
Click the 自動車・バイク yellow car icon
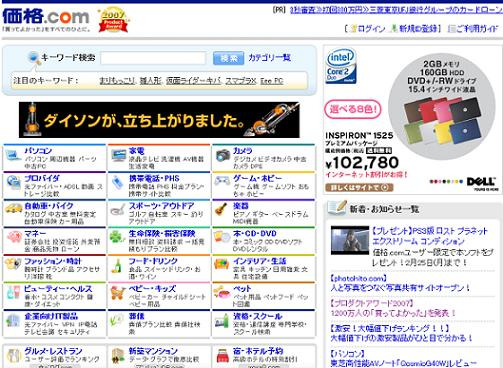(13, 209)
